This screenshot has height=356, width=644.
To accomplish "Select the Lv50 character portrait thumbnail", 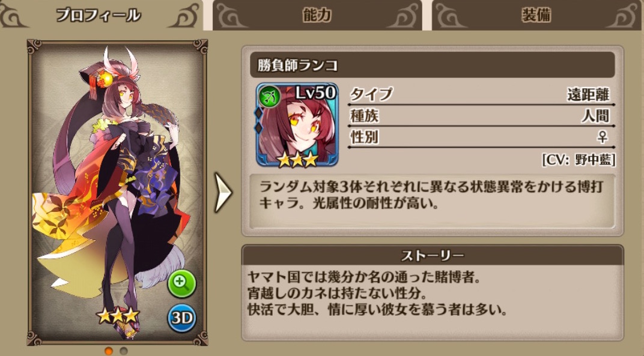I will [297, 125].
